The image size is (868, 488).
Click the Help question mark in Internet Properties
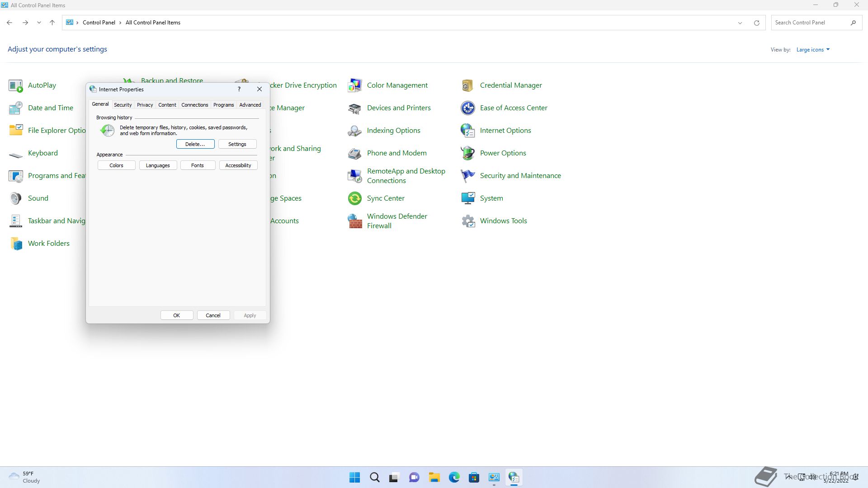tap(239, 89)
